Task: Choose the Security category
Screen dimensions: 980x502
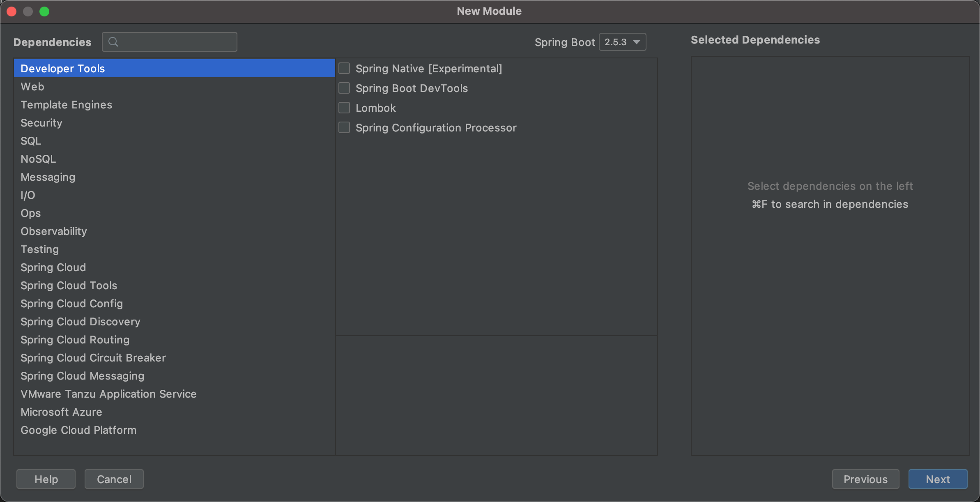Action: [x=175, y=122]
